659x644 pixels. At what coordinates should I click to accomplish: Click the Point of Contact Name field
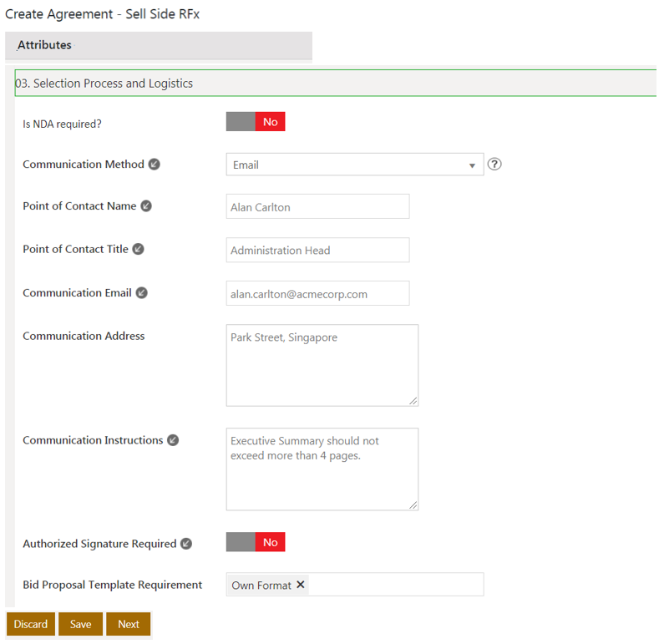[x=317, y=207]
